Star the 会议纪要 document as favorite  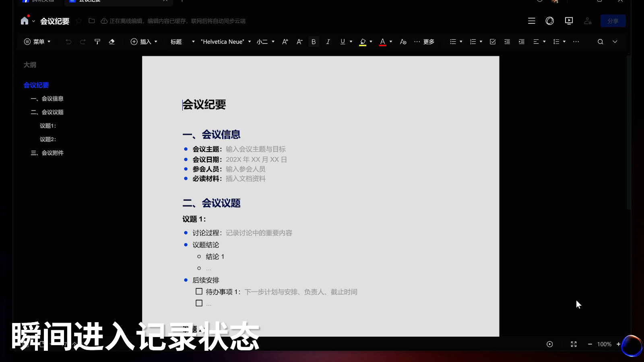tap(79, 21)
